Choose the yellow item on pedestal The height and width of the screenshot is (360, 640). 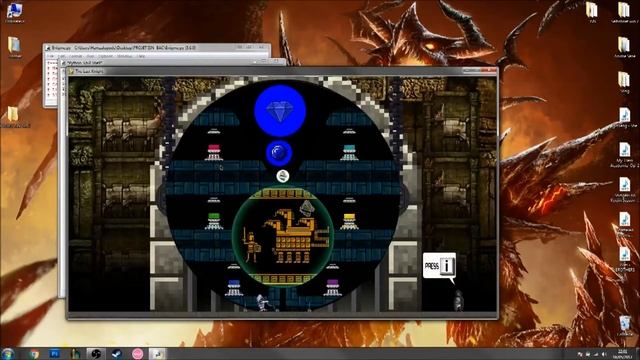349,221
